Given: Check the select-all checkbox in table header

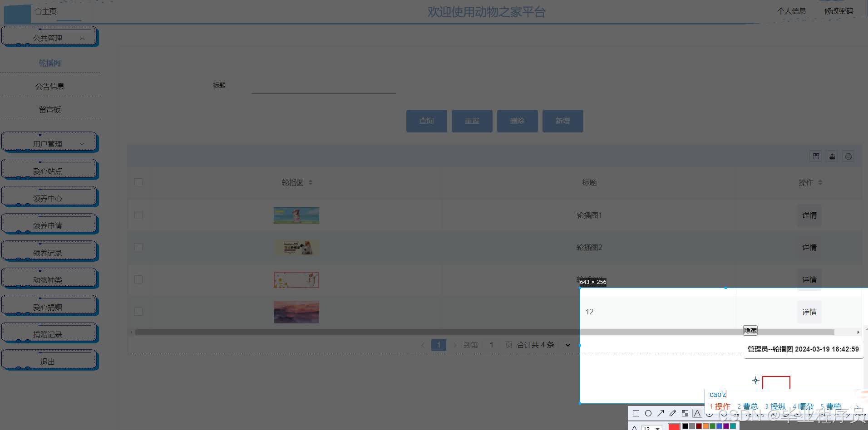Looking at the screenshot, I should [x=138, y=182].
